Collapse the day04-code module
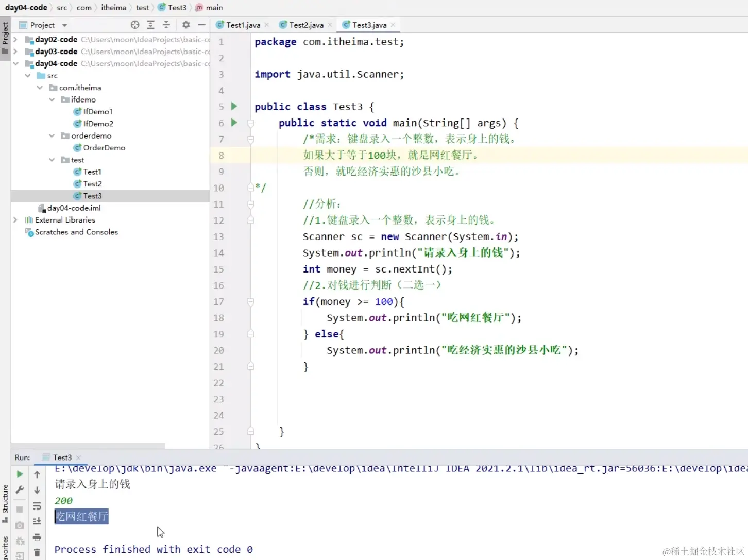The width and height of the screenshot is (748, 560). pyautogui.click(x=15, y=63)
